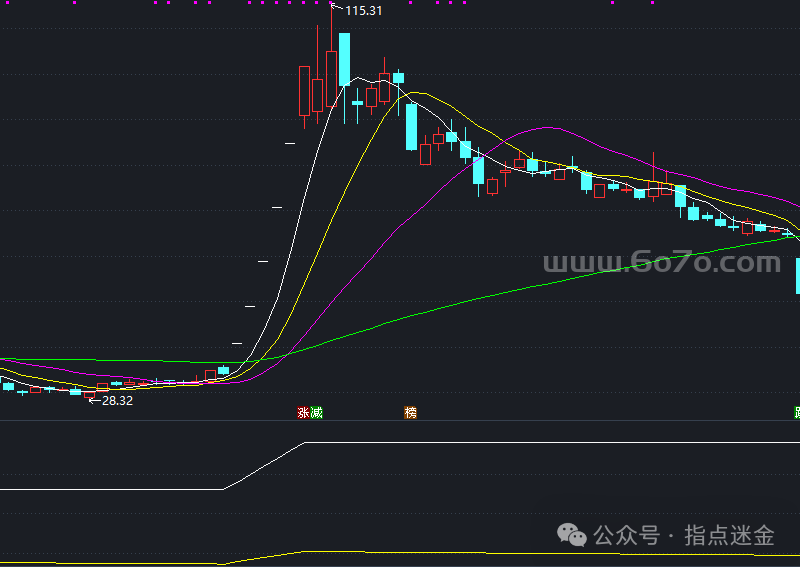This screenshot has width=800, height=567.
Task: Click the 公众号 · 指点迷金 watermark text
Action: (x=684, y=536)
